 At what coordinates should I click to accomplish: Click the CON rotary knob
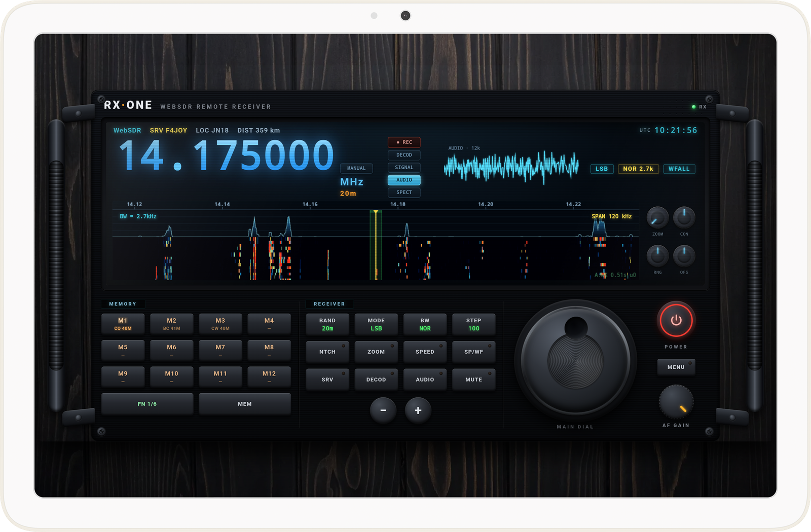point(684,218)
